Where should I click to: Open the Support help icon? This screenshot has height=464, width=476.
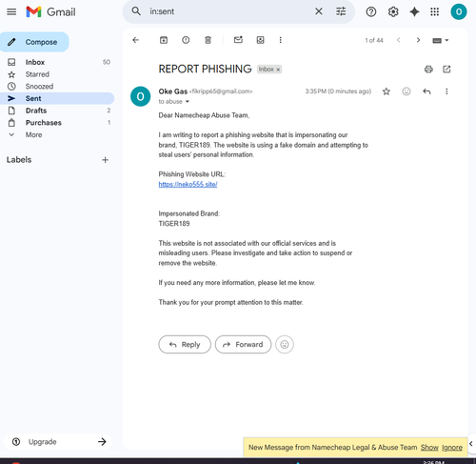371,12
